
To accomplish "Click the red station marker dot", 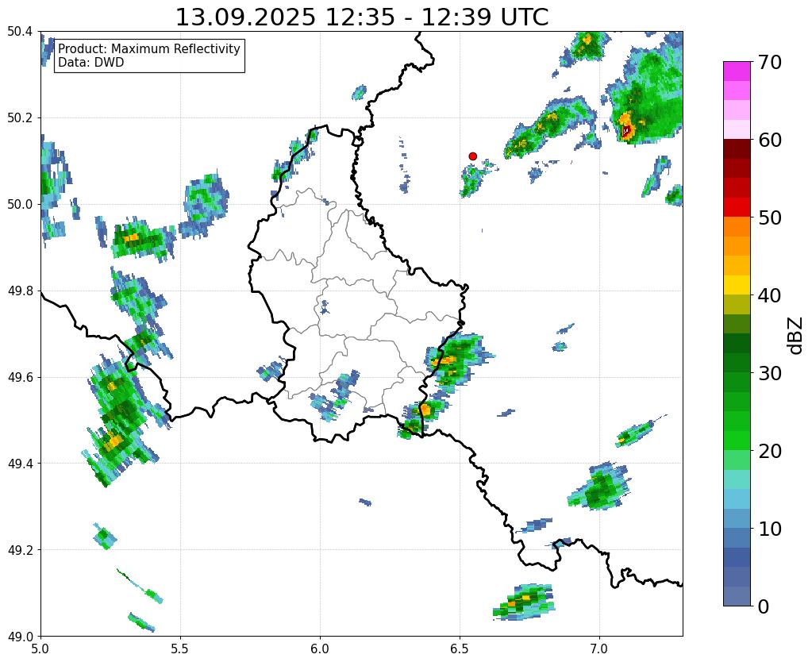I will [x=472, y=156].
